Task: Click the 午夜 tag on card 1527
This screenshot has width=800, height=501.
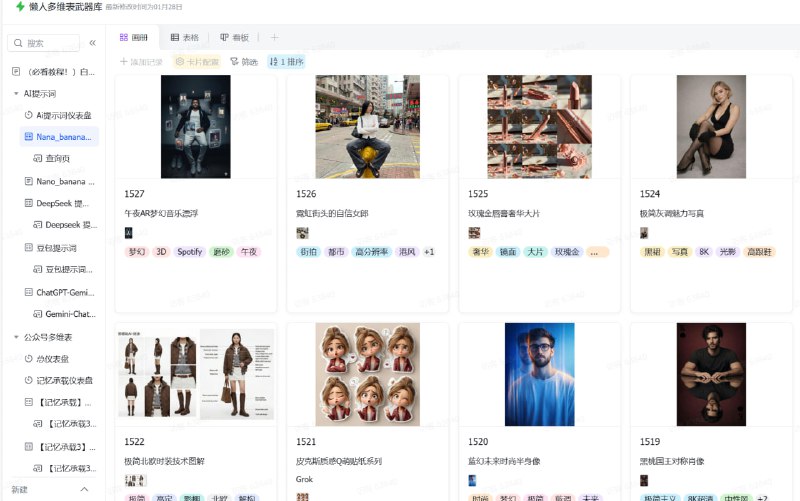Action: [249, 252]
